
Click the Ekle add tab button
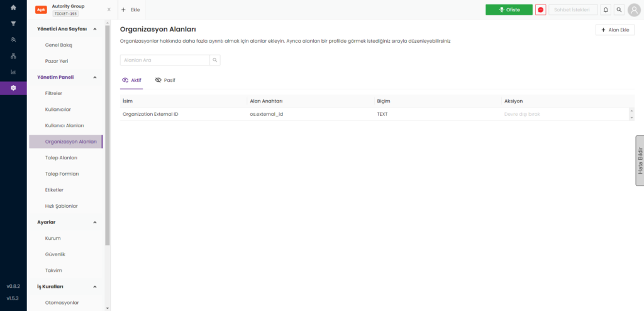pyautogui.click(x=131, y=10)
